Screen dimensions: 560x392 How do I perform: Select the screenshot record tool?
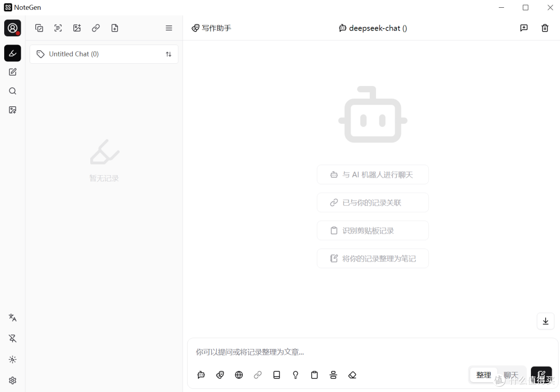coord(39,28)
